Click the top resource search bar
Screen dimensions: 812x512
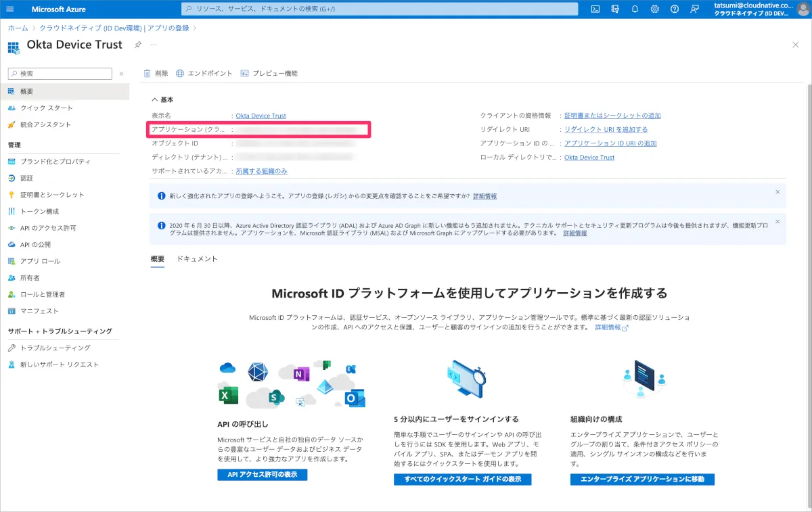coord(380,9)
